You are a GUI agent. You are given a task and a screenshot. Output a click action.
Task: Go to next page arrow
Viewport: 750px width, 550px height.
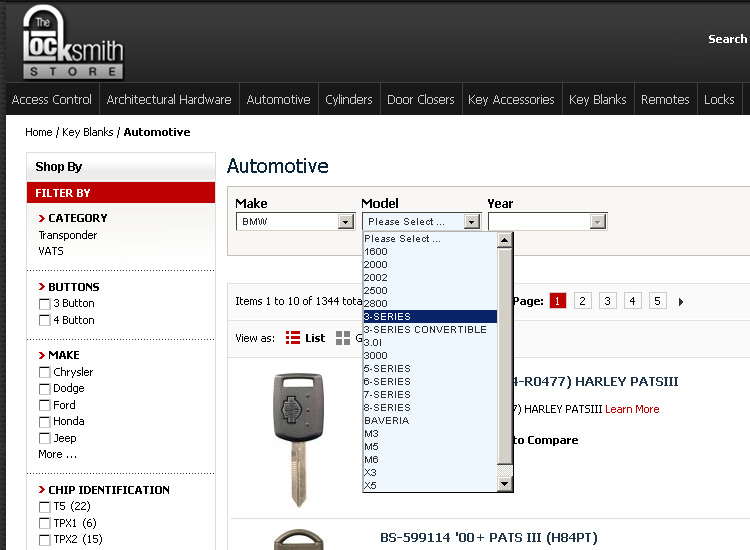tap(681, 302)
